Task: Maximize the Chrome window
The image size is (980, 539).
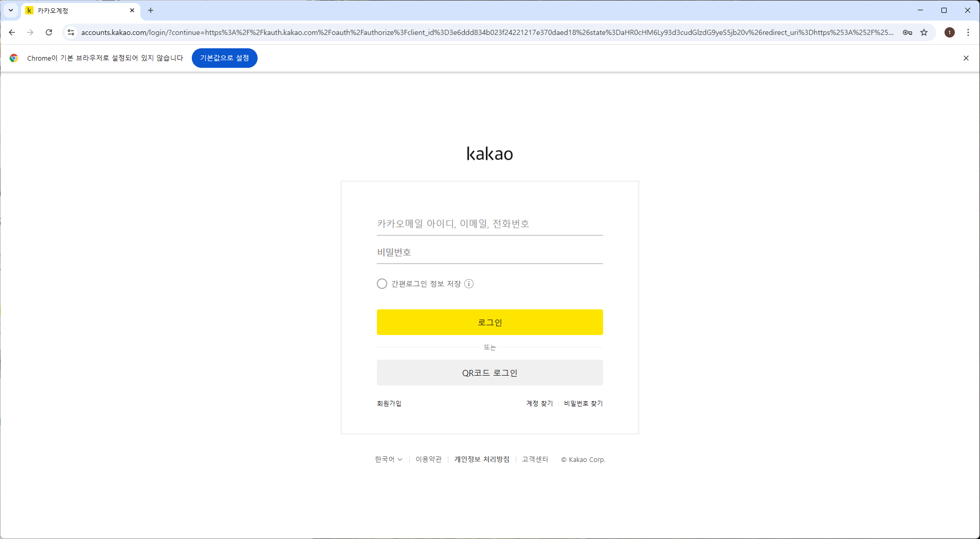Action: (x=944, y=10)
